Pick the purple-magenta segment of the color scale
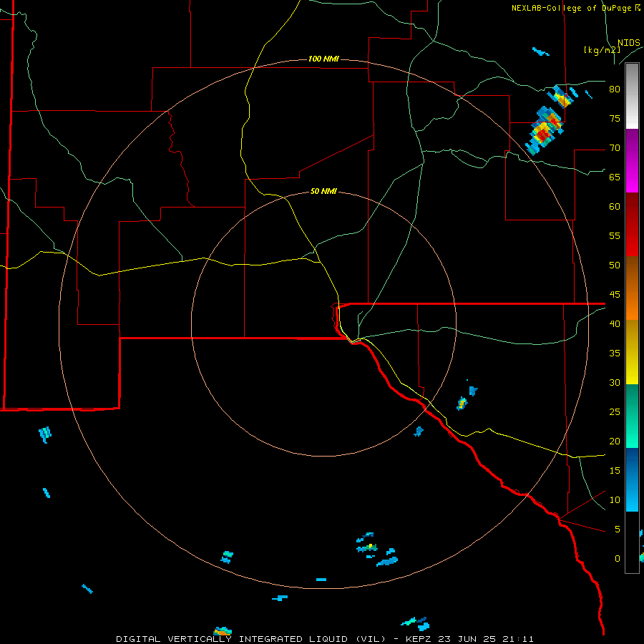The height and width of the screenshot is (644, 644). (632, 161)
